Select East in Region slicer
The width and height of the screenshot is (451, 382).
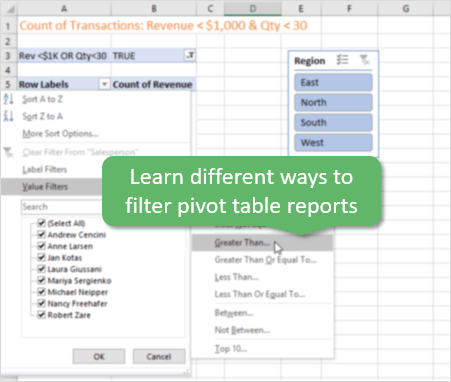pos(333,82)
